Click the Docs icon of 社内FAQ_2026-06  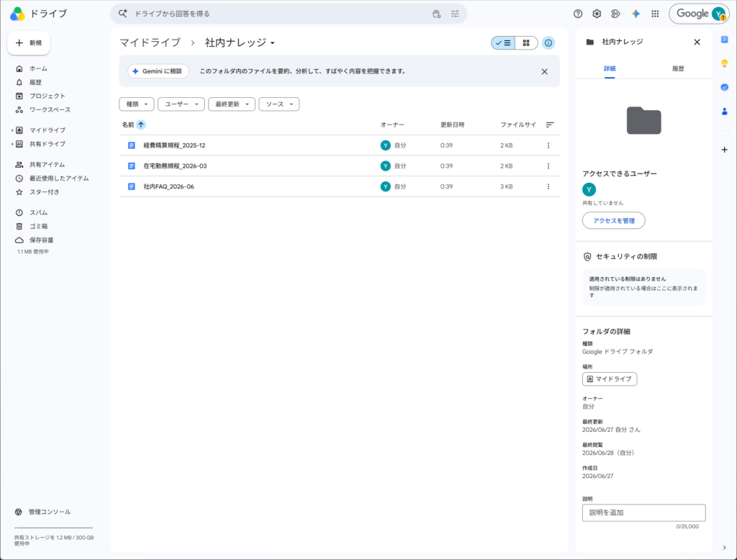pyautogui.click(x=132, y=186)
